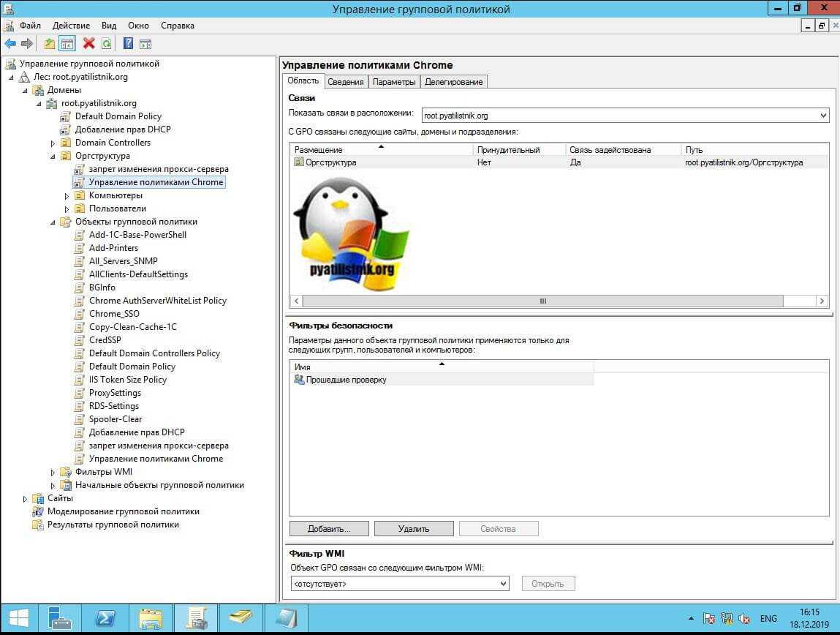This screenshot has width=840, height=635.
Task: Click the links list horizontal scrollbar
Action: [542, 301]
